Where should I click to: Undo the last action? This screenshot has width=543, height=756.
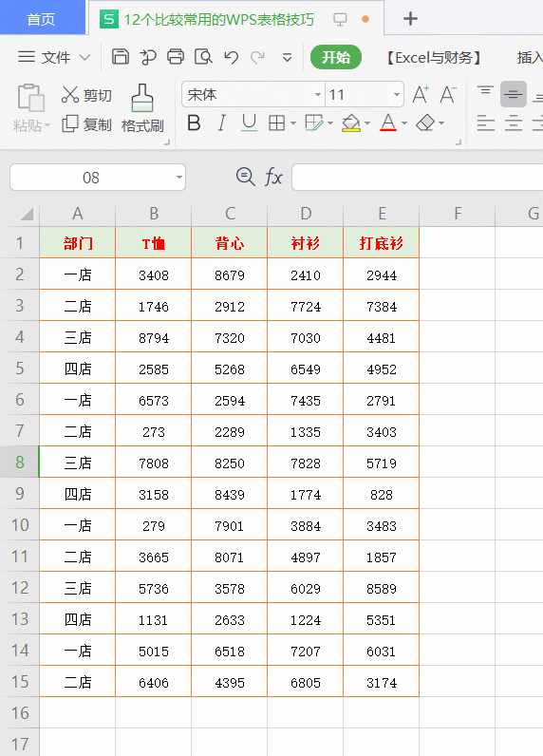(x=232, y=57)
